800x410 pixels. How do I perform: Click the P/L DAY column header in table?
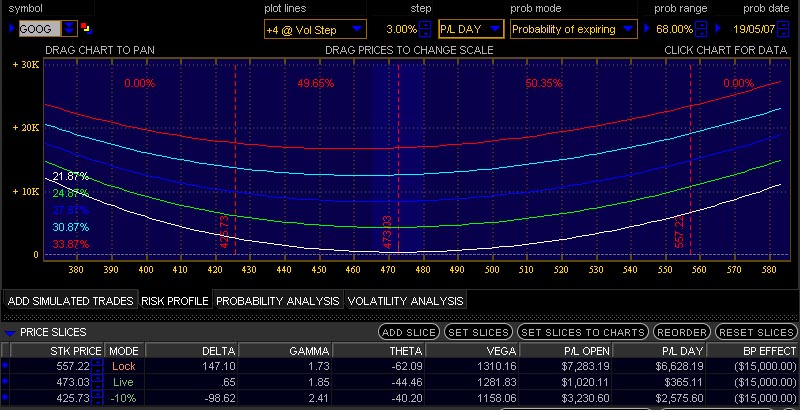(660, 351)
